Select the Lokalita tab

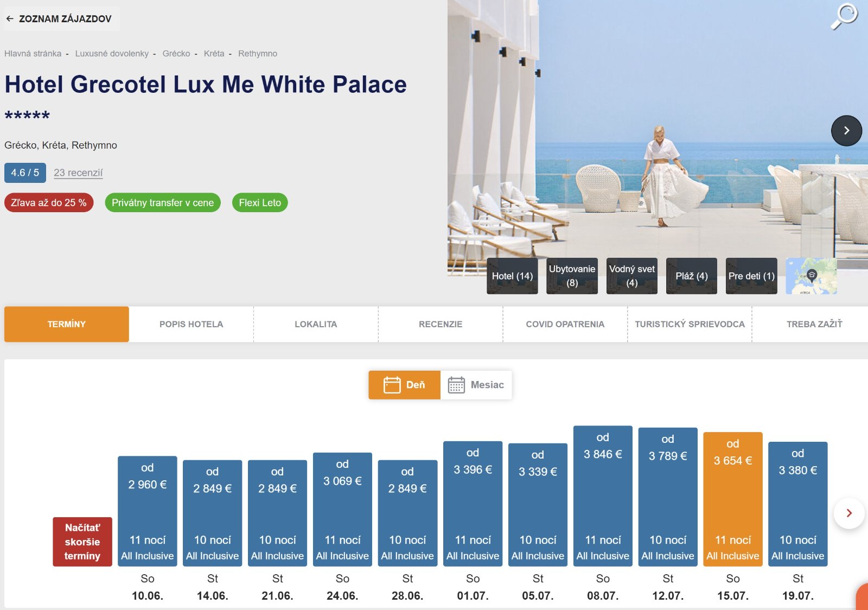tap(316, 324)
